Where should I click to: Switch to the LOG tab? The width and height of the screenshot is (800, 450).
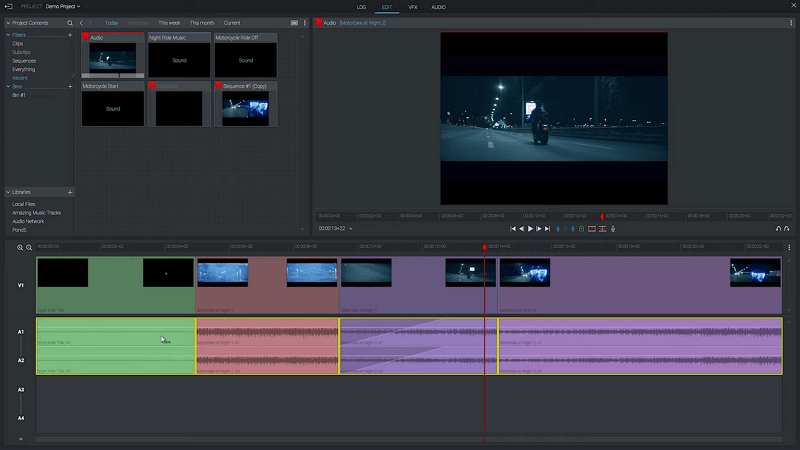(361, 7)
